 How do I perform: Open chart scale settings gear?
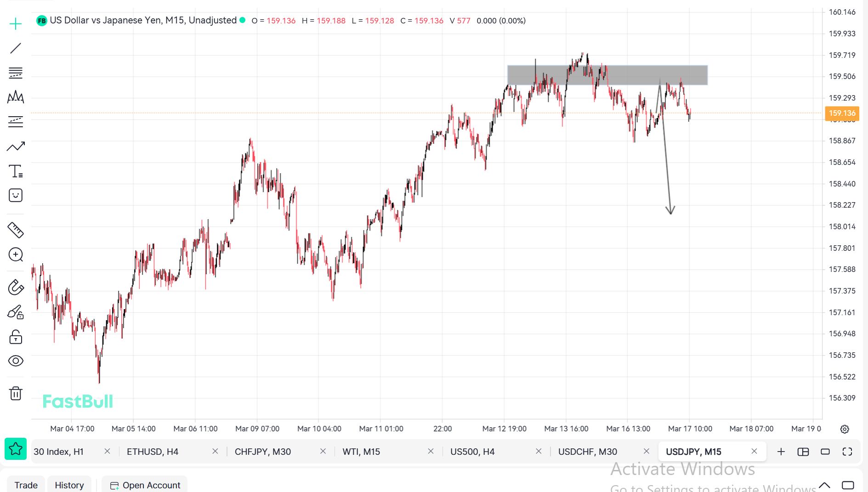845,429
